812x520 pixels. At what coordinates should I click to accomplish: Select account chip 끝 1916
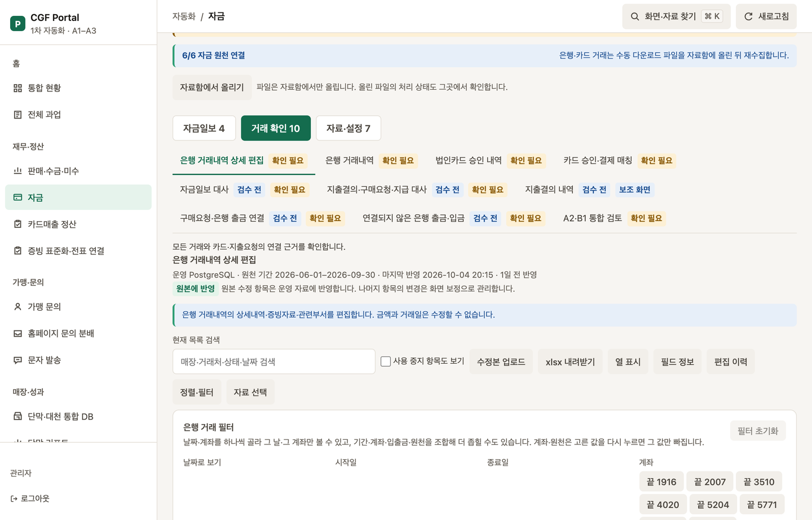661,482
